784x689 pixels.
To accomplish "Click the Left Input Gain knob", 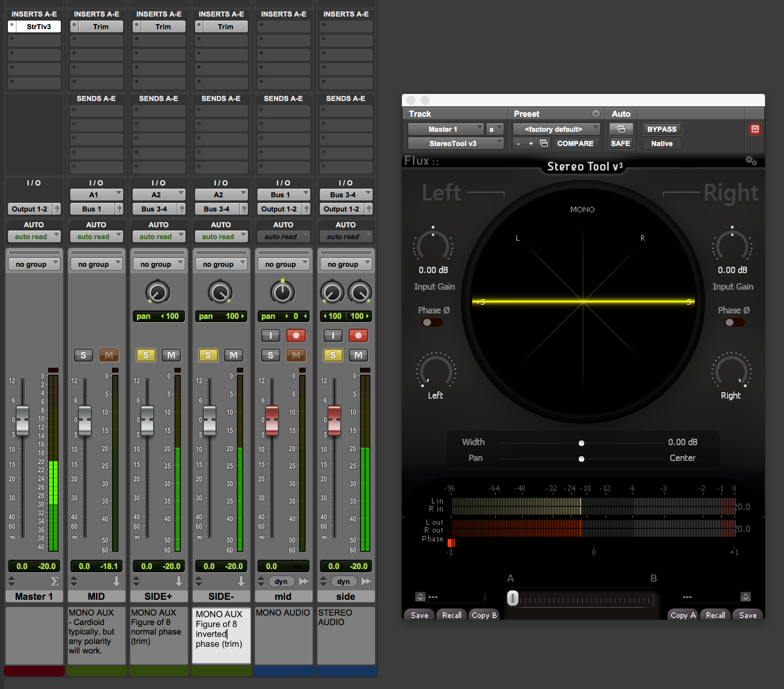I will tap(433, 246).
